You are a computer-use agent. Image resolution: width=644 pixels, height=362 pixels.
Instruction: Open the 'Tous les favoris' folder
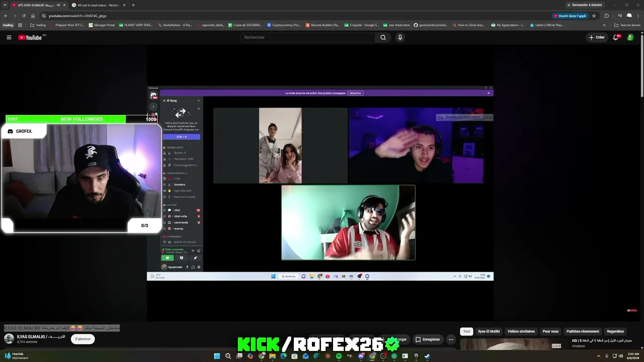(627, 25)
